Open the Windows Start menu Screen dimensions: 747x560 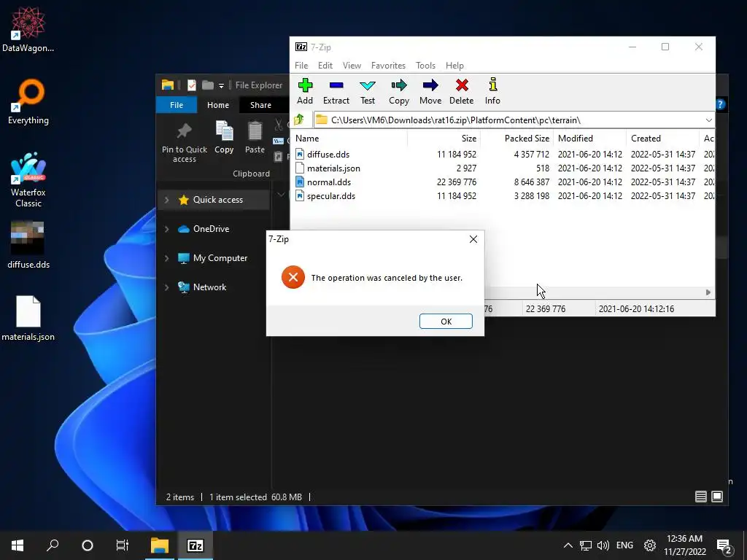(x=18, y=545)
